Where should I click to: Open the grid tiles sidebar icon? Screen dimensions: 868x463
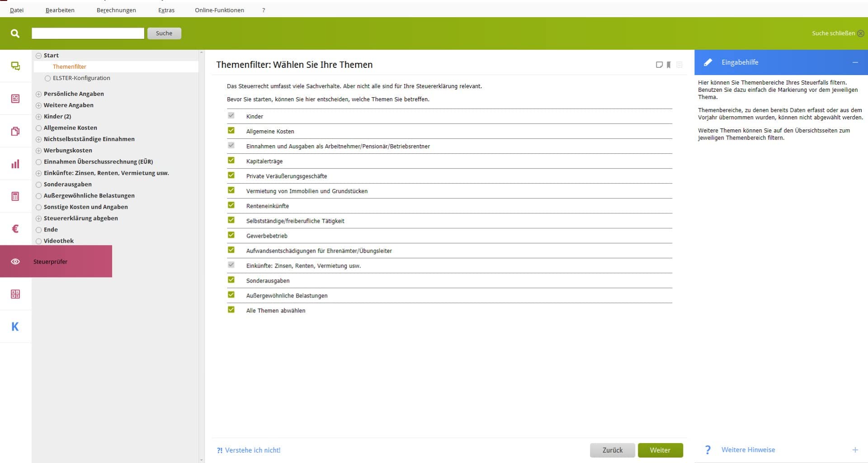pyautogui.click(x=15, y=294)
